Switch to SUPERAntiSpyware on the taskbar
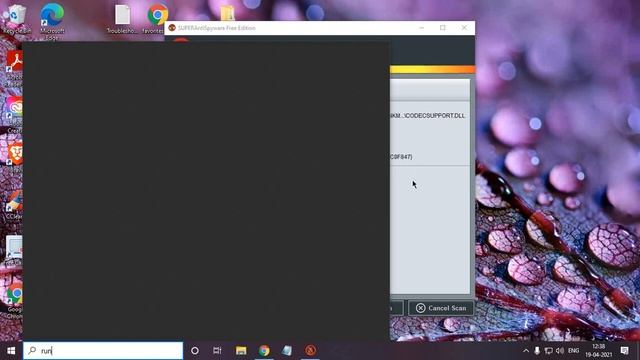 (310, 351)
